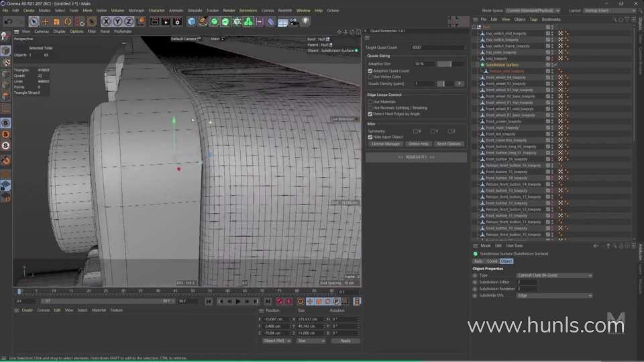
Task: Click the Light object icon
Action: pos(306,21)
